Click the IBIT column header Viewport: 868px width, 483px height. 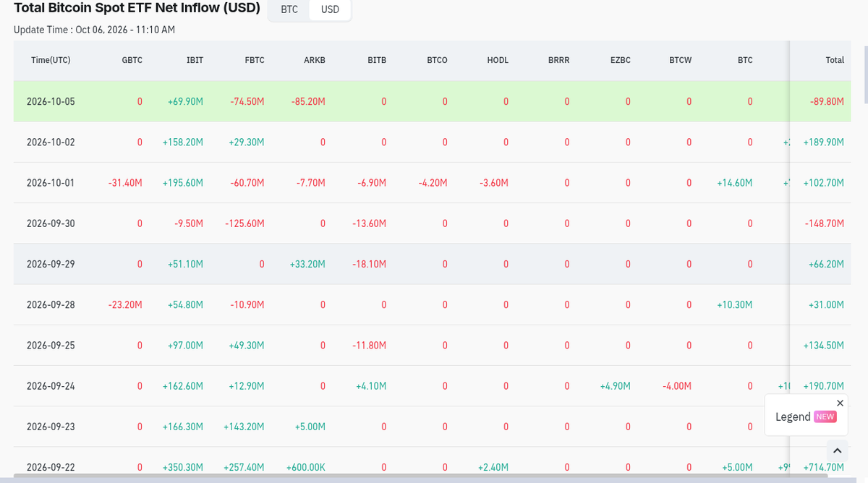[195, 60]
